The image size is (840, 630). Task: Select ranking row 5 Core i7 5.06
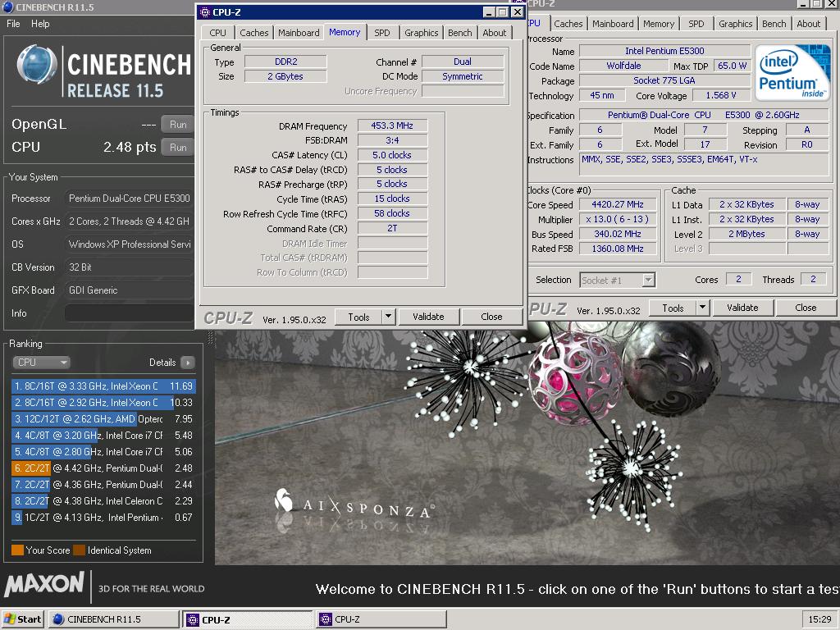tap(103, 452)
